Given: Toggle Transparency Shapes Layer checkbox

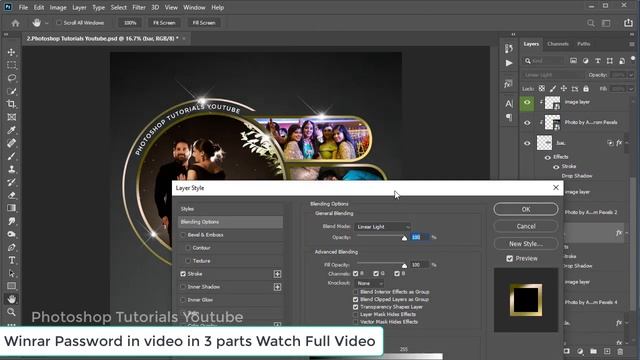Looking at the screenshot, I should (x=356, y=307).
